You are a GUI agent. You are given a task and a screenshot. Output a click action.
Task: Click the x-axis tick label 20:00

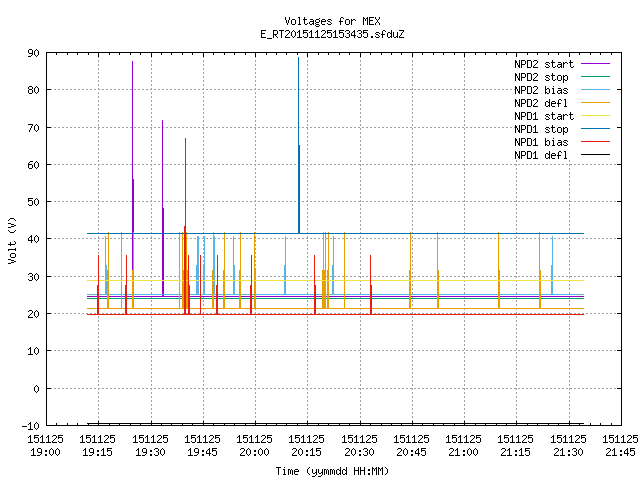(254, 452)
